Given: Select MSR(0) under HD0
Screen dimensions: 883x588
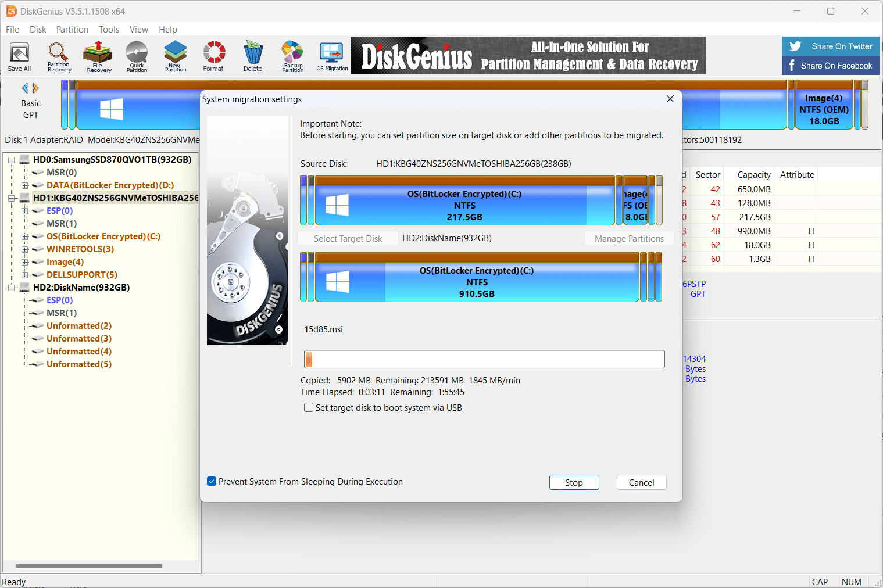Looking at the screenshot, I should coord(62,172).
